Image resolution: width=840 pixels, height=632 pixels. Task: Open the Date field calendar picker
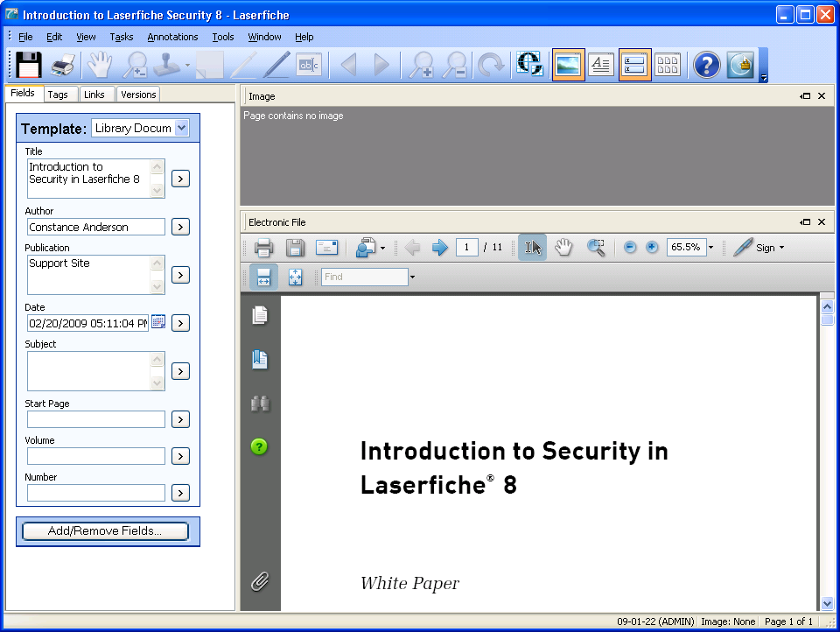(x=158, y=322)
